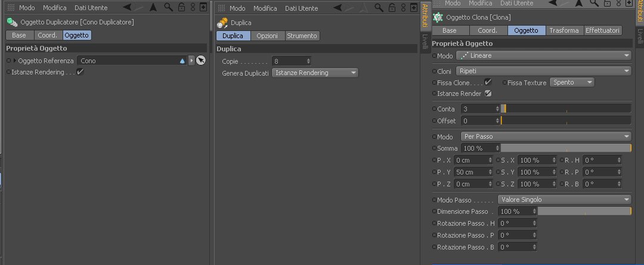Click the keyframe dot next to Dimensione Passo
Viewport: 644px width, 265px height.
(x=435, y=211)
